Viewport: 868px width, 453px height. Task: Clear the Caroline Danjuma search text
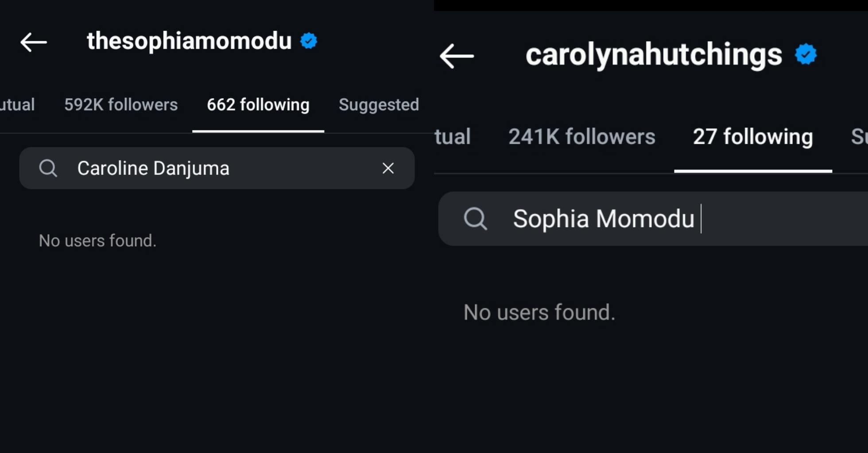pos(388,168)
